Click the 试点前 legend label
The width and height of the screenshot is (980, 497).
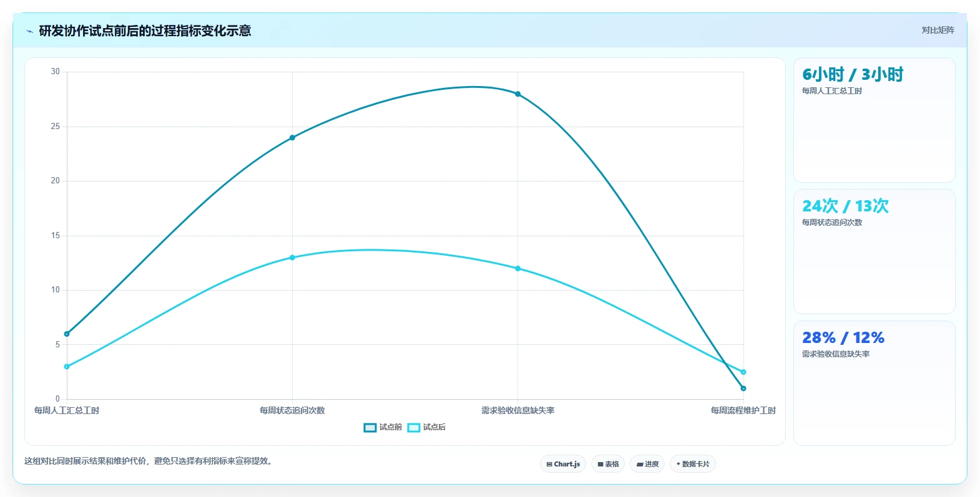coord(391,427)
